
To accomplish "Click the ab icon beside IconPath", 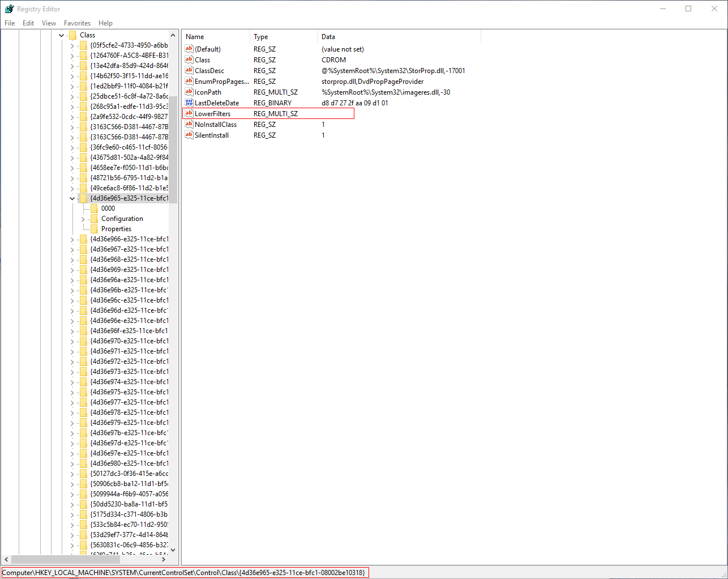I will tap(189, 92).
